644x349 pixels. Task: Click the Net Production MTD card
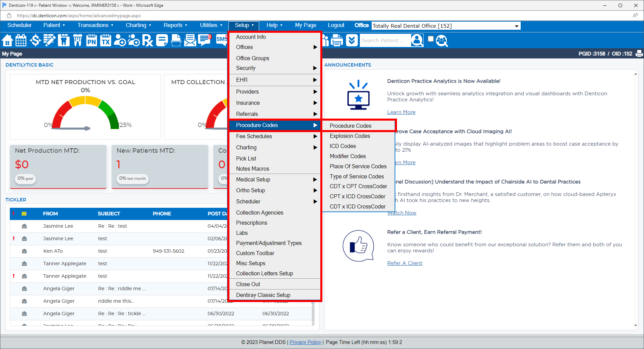[x=58, y=167]
